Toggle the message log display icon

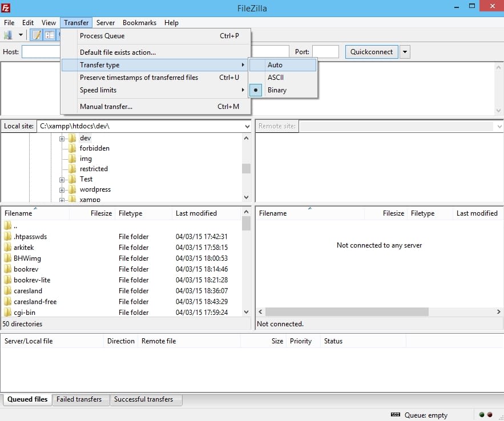pyautogui.click(x=37, y=35)
